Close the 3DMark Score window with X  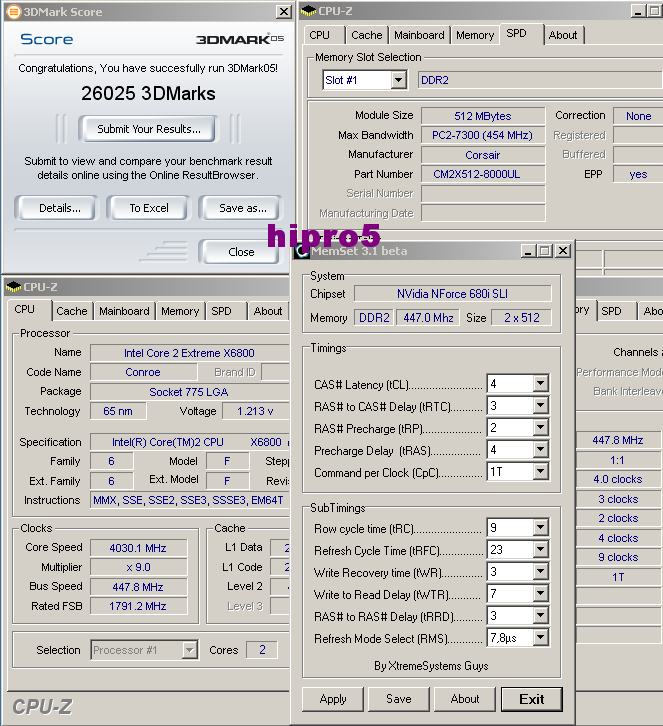pos(283,12)
